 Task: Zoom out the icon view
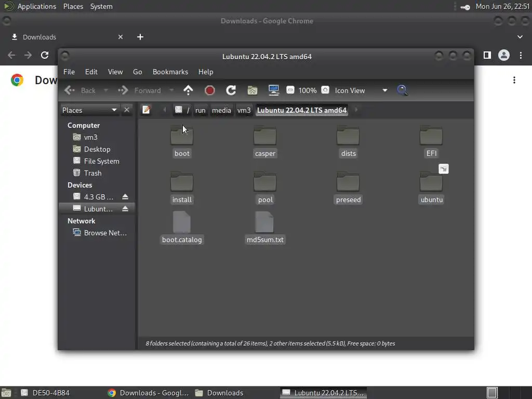(290, 90)
